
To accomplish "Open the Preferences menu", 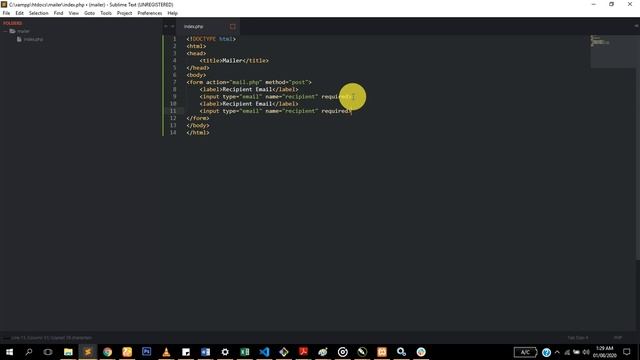I will click(149, 13).
